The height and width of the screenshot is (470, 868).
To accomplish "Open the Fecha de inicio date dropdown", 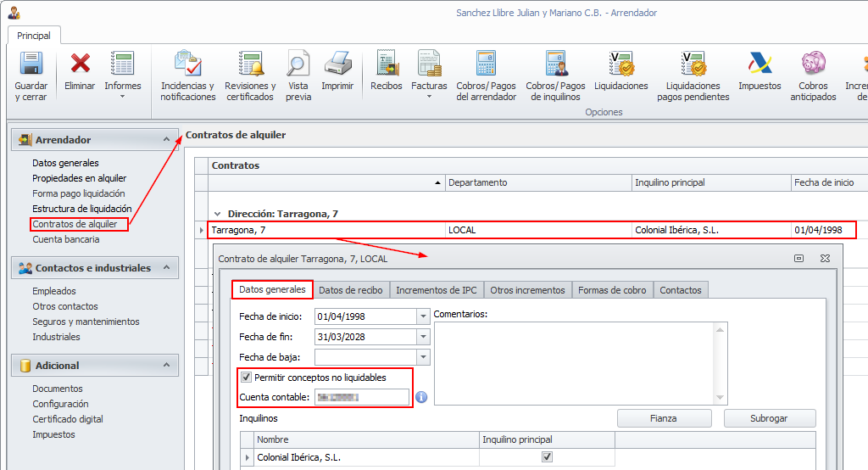I will coord(424,316).
